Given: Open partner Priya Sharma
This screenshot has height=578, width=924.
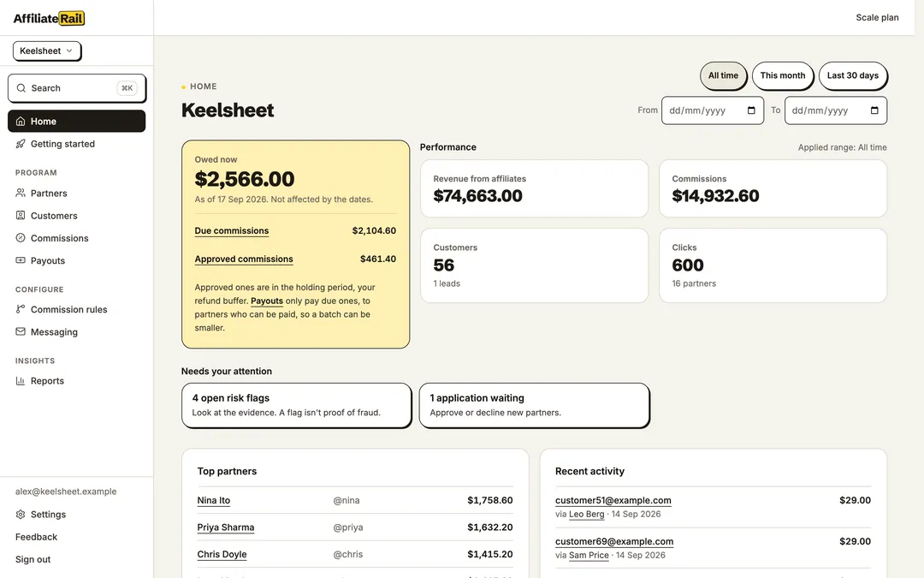Looking at the screenshot, I should pos(226,527).
